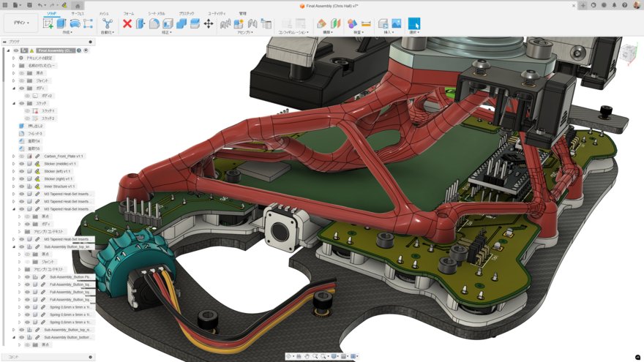The image size is (644, 362).
Task: Open the シート メタル tab
Action: pos(156,13)
